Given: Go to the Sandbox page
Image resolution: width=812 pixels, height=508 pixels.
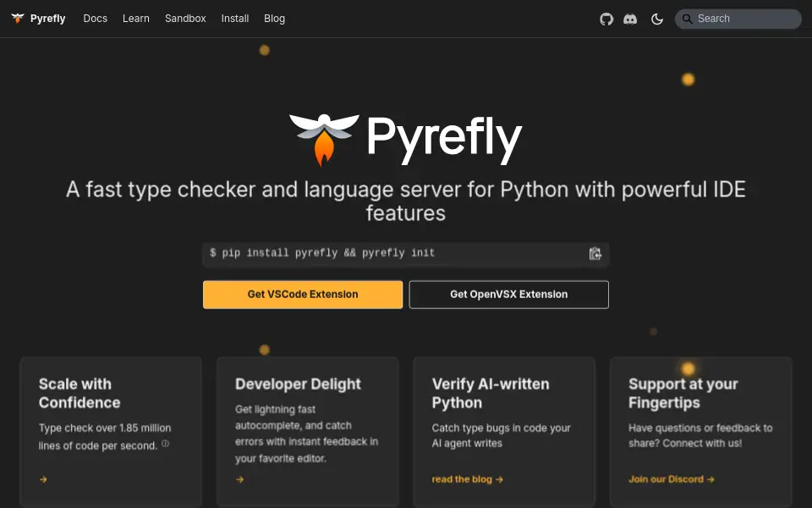Looking at the screenshot, I should pyautogui.click(x=185, y=19).
